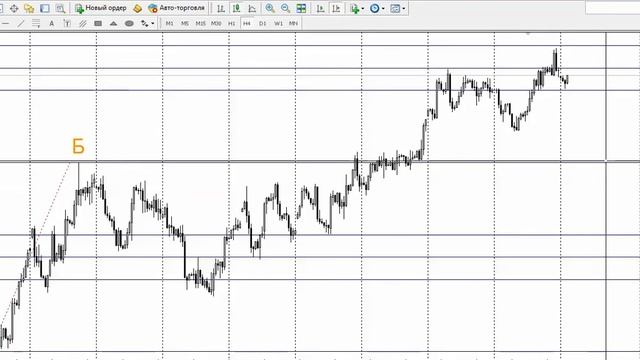Image resolution: width=640 pixels, height=360 pixels.
Task: Select the equidistant channel tool
Action: point(83,24)
